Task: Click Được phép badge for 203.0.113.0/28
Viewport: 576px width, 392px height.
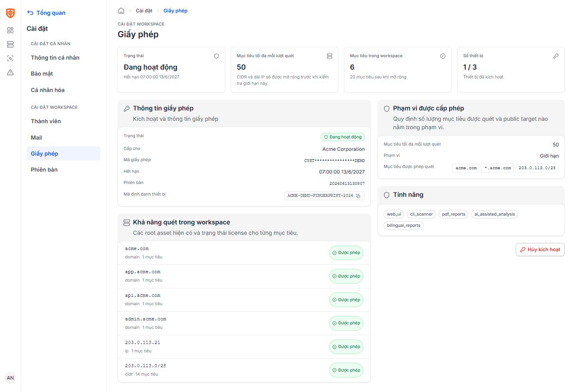Action: [346, 370]
